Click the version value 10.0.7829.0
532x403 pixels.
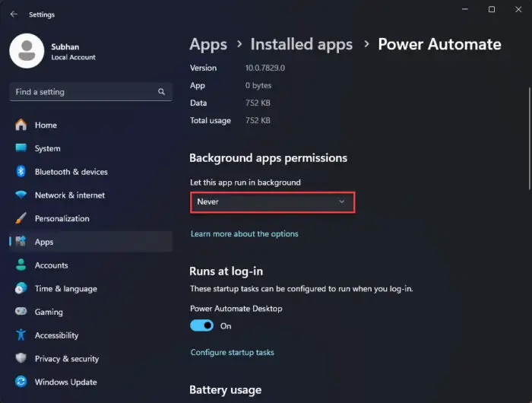(x=265, y=68)
